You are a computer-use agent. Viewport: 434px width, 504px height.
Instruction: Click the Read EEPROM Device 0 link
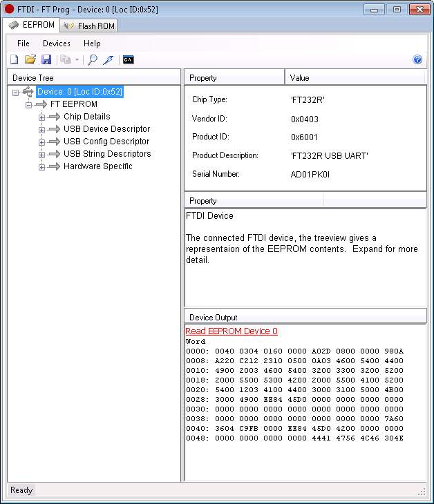click(x=232, y=331)
